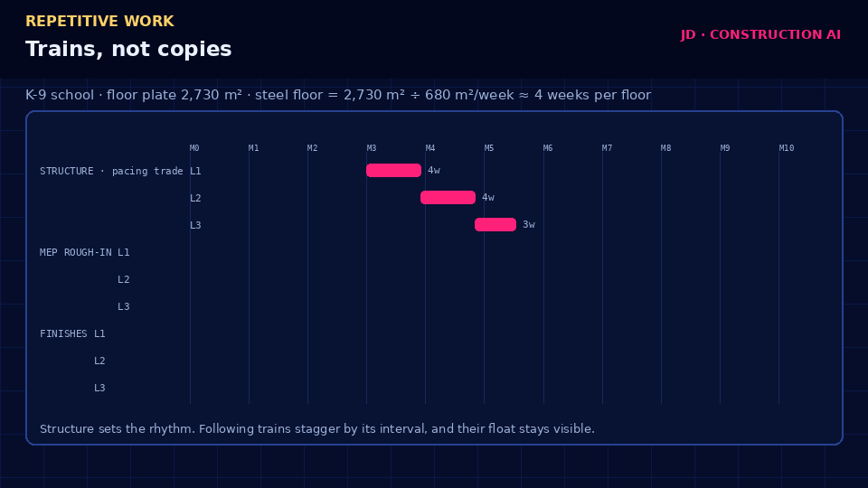
Task: Select the Structure L2 schedule bar
Action: pos(448,198)
